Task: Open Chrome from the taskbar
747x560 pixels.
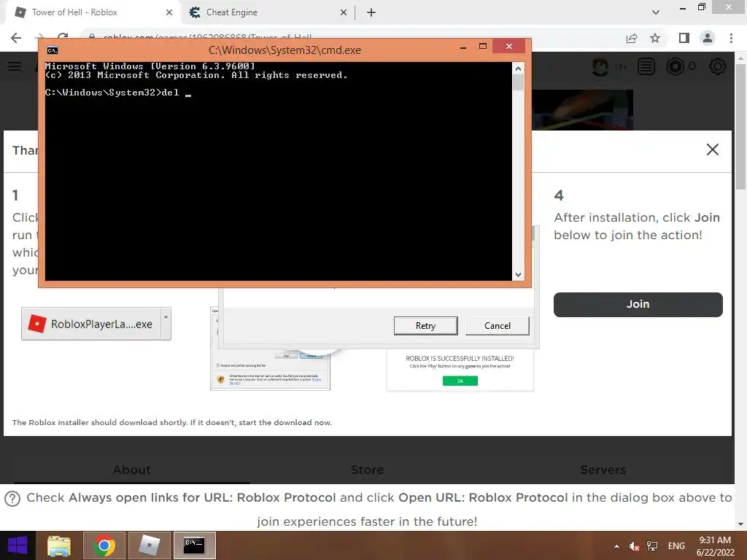Action: [x=104, y=545]
